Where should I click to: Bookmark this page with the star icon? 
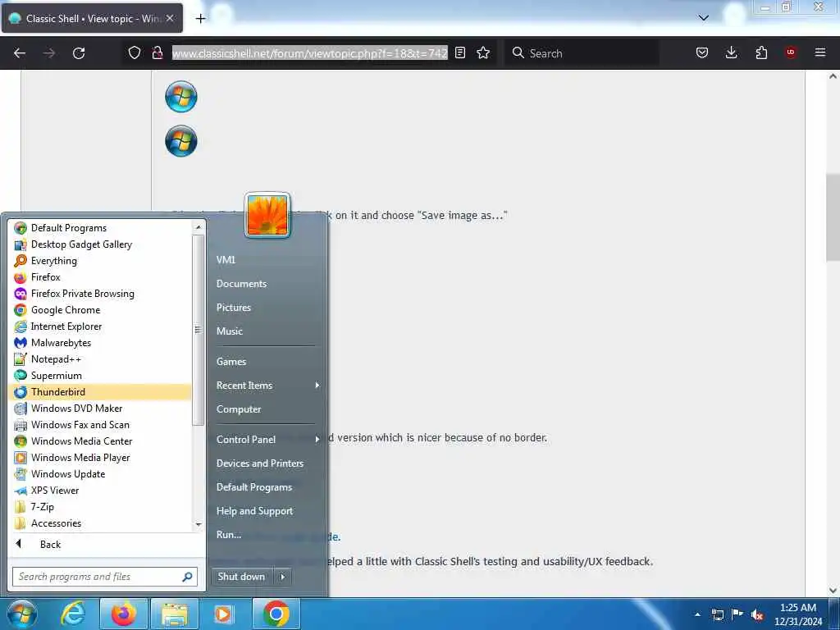(483, 53)
